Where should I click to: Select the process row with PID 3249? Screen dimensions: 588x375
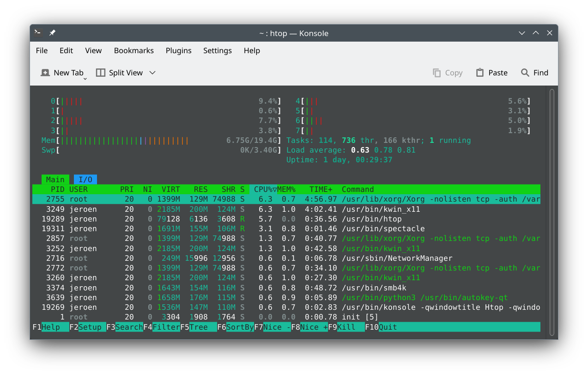286,209
